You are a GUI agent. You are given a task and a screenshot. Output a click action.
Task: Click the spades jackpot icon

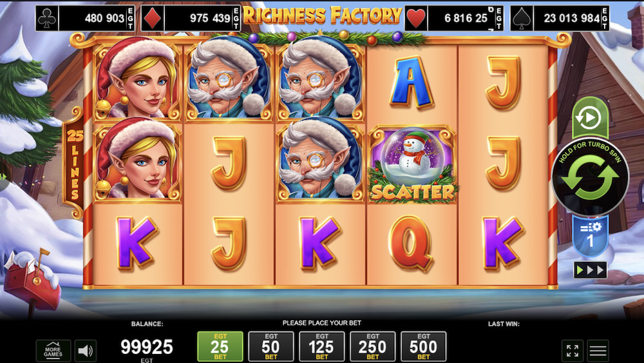(522, 18)
